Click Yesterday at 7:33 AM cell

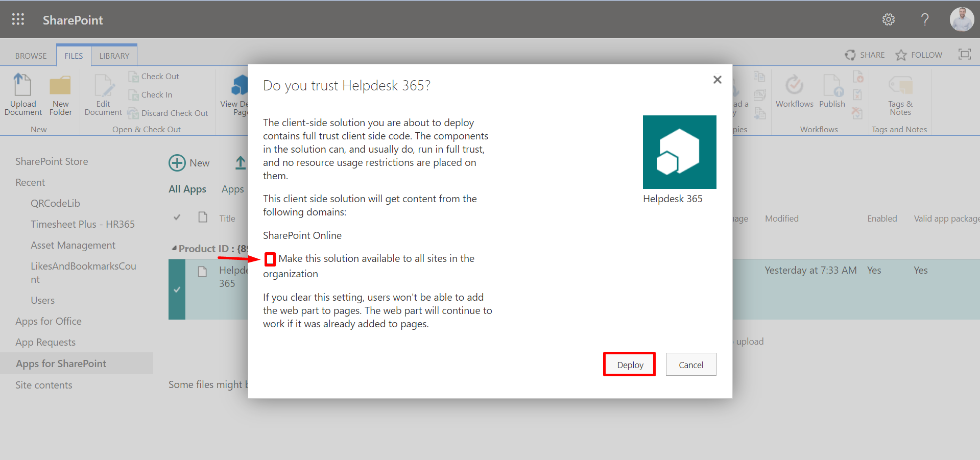[810, 270]
